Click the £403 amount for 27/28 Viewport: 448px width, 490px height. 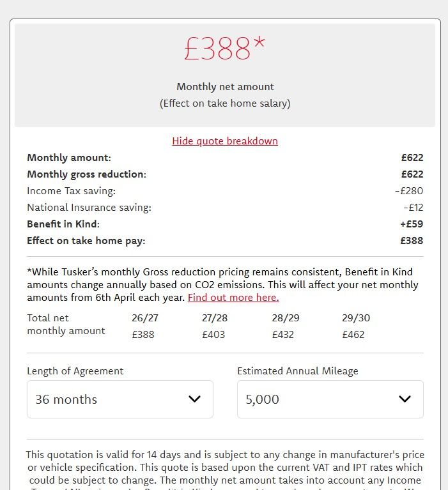tap(213, 335)
